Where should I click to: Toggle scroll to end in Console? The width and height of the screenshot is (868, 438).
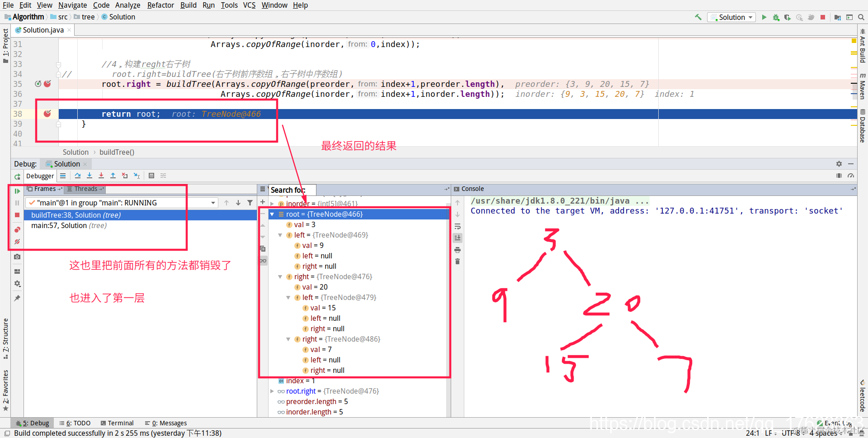click(458, 238)
